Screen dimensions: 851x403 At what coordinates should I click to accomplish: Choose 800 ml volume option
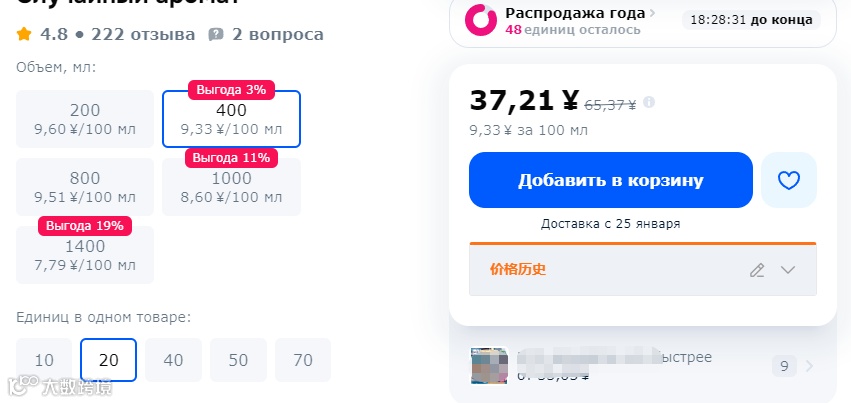[x=85, y=187]
